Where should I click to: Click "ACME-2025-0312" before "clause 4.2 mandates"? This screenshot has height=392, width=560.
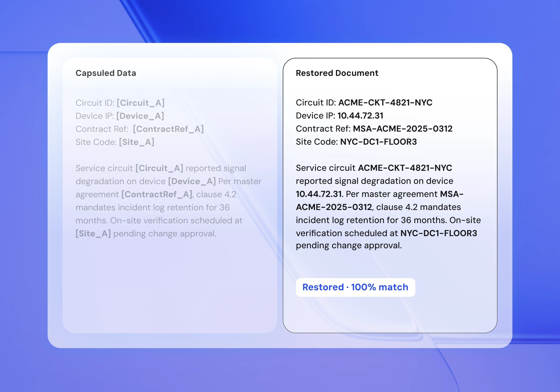point(334,207)
